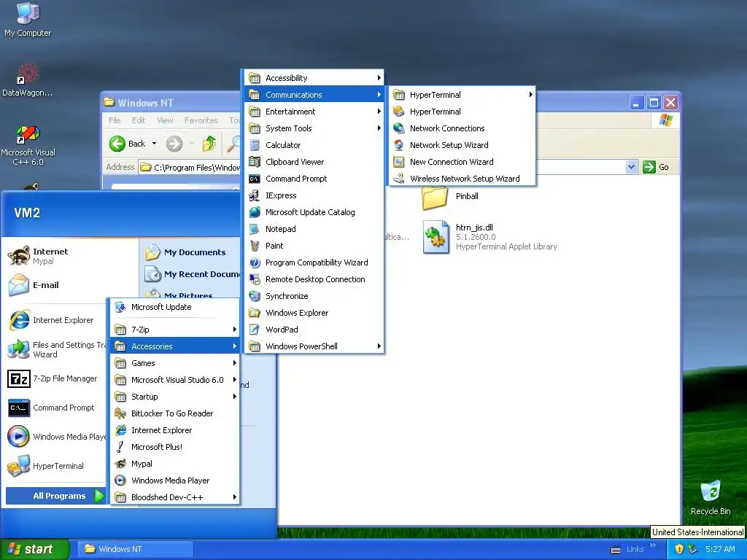The image size is (747, 560).
Task: Launch Paint
Action: (x=314, y=246)
